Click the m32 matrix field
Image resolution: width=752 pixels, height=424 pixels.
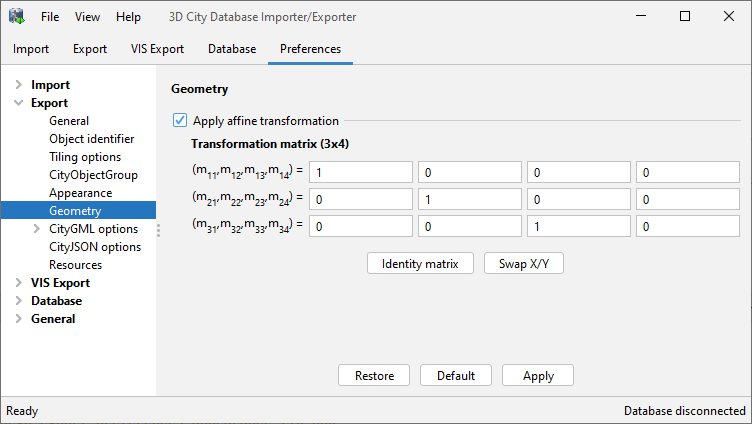470,226
